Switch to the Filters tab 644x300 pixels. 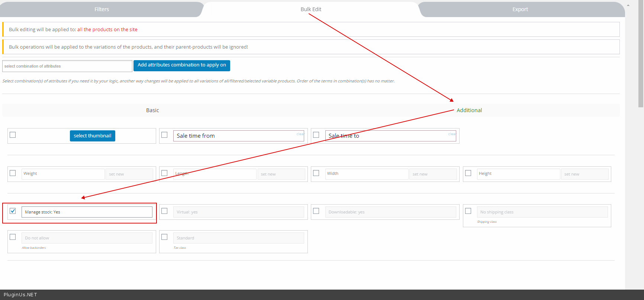[x=102, y=9]
